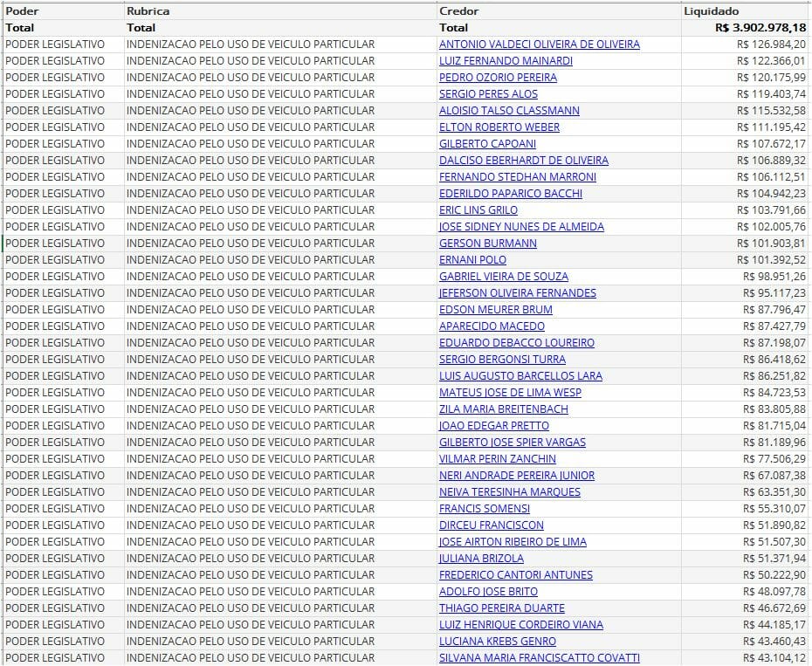Follow the FERNANDO STEDHAN MARRONI link
The height and width of the screenshot is (666, 812).
click(518, 177)
